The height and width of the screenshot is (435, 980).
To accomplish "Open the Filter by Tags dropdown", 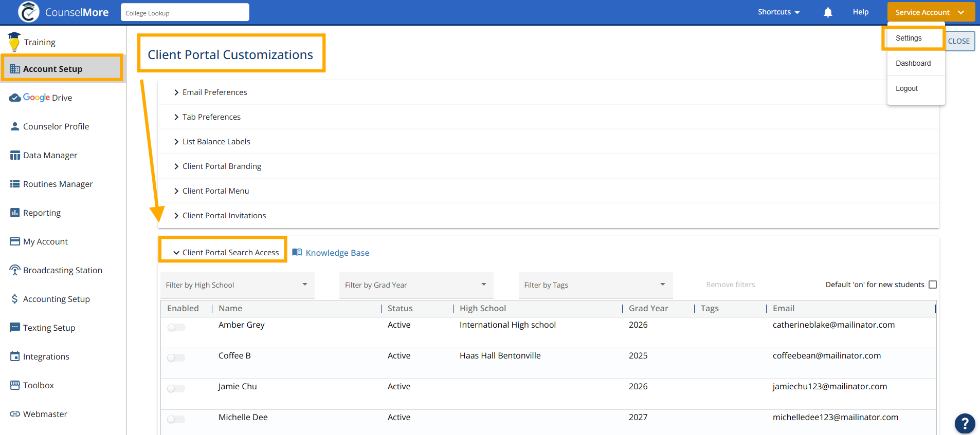I will click(596, 285).
